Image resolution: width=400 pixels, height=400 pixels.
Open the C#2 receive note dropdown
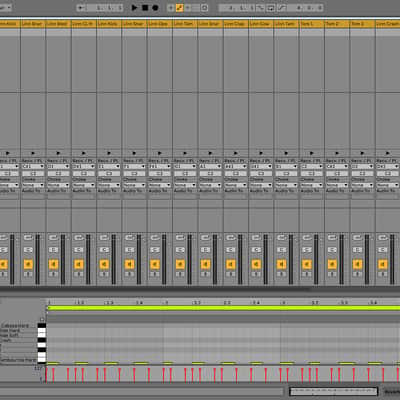pos(337,166)
